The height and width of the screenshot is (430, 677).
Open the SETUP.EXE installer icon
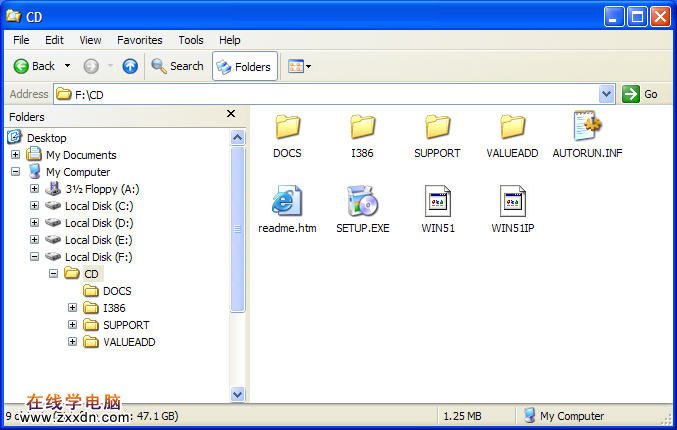pos(362,202)
